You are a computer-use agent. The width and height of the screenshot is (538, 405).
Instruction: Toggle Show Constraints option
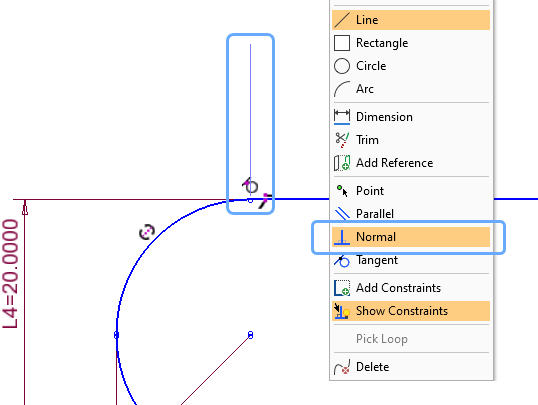coord(411,311)
